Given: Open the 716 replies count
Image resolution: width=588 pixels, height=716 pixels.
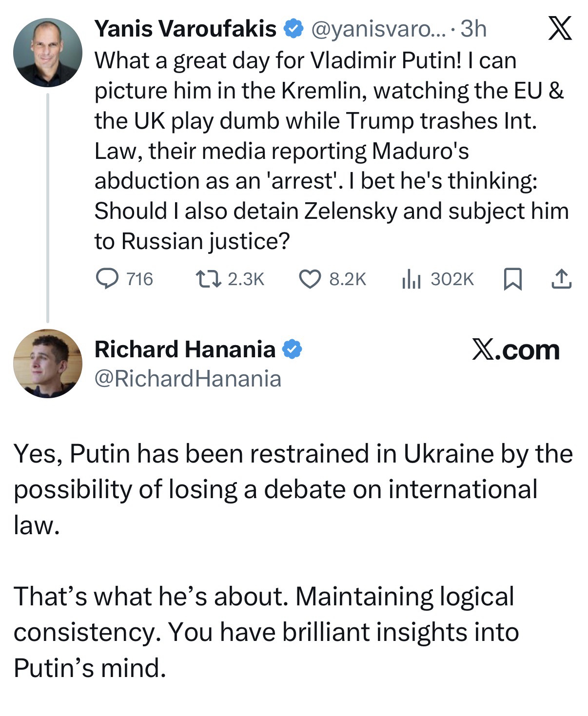Looking at the screenshot, I should pyautogui.click(x=139, y=279).
